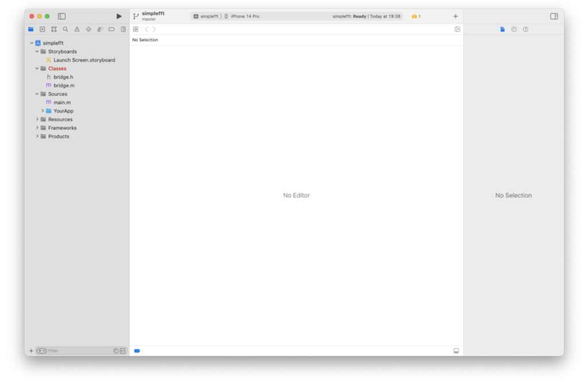Show the History inspector clock icon
The height and width of the screenshot is (383, 588).
pos(514,29)
